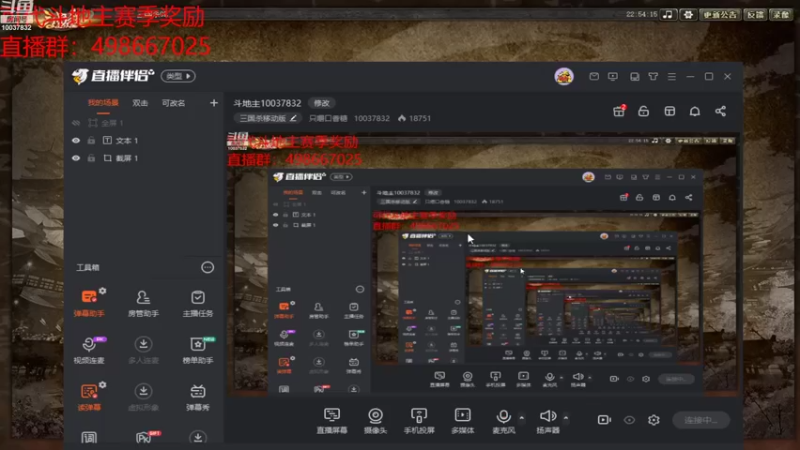Open the mail envelope icon in title bar
Image resolution: width=800 pixels, height=450 pixels.
point(594,77)
